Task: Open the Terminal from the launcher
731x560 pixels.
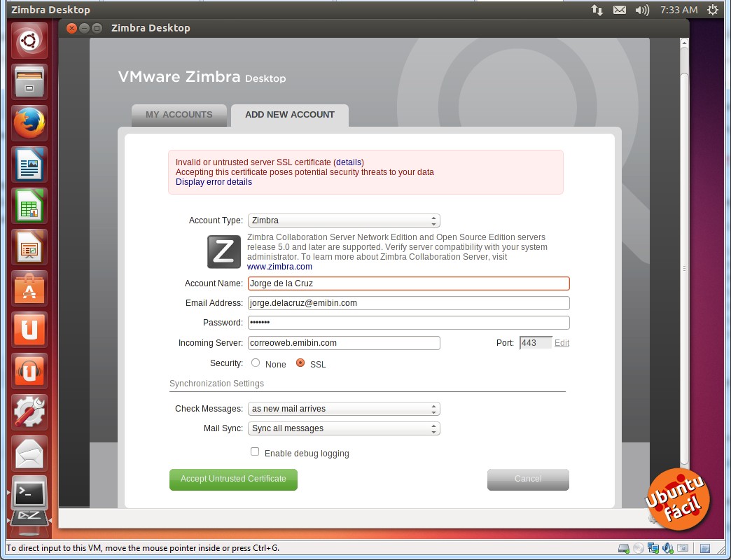Action: pos(29,492)
